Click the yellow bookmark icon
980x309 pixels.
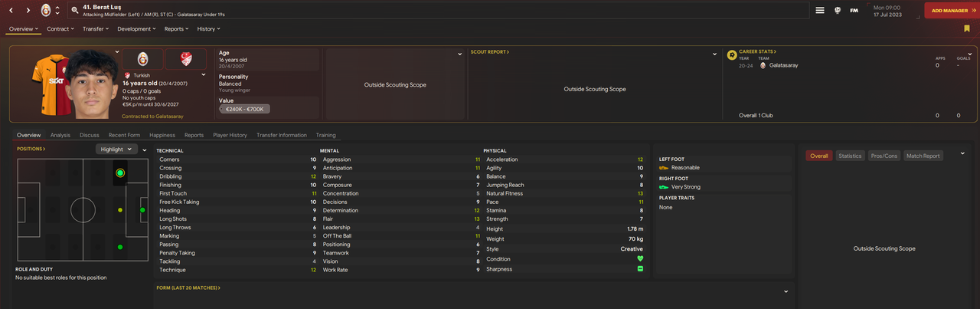[967, 28]
